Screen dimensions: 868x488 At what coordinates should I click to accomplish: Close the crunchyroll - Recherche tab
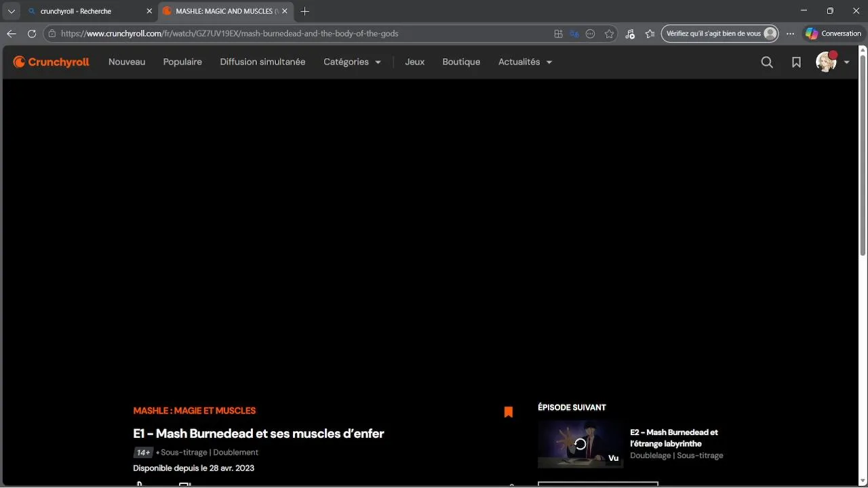[x=149, y=11]
